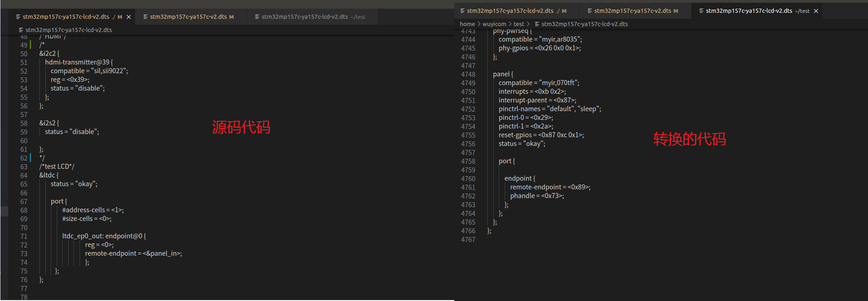Click file icon on left editor's active tab

(18, 17)
